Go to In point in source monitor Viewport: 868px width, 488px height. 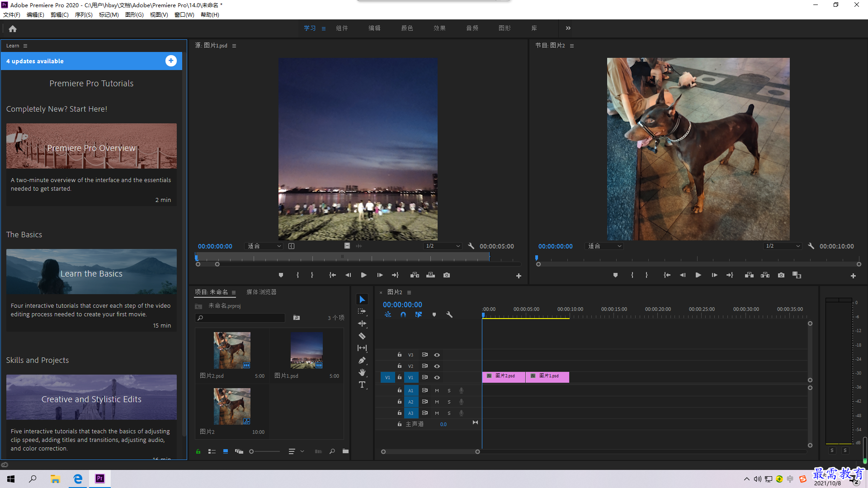332,275
